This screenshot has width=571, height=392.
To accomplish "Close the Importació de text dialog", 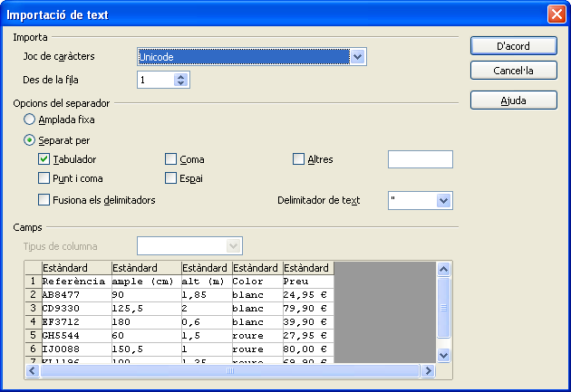I will [556, 14].
